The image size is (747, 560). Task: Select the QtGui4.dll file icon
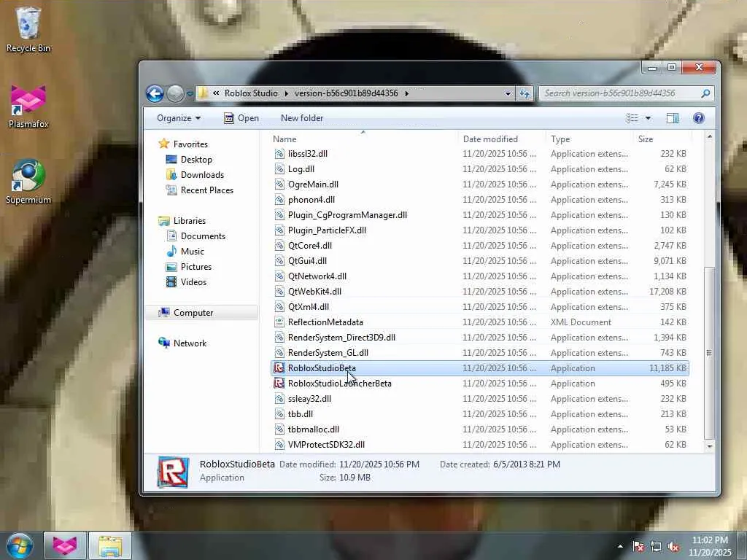point(279,261)
